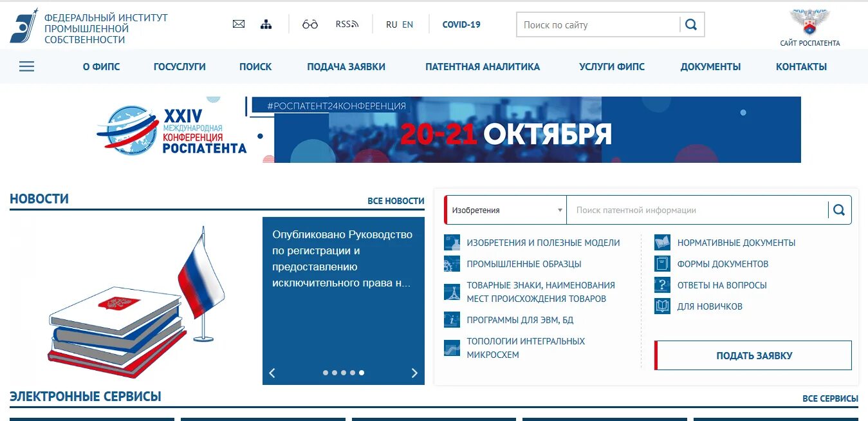The width and height of the screenshot is (868, 421).
Task: Select fifth news carousel dot
Action: 362,373
